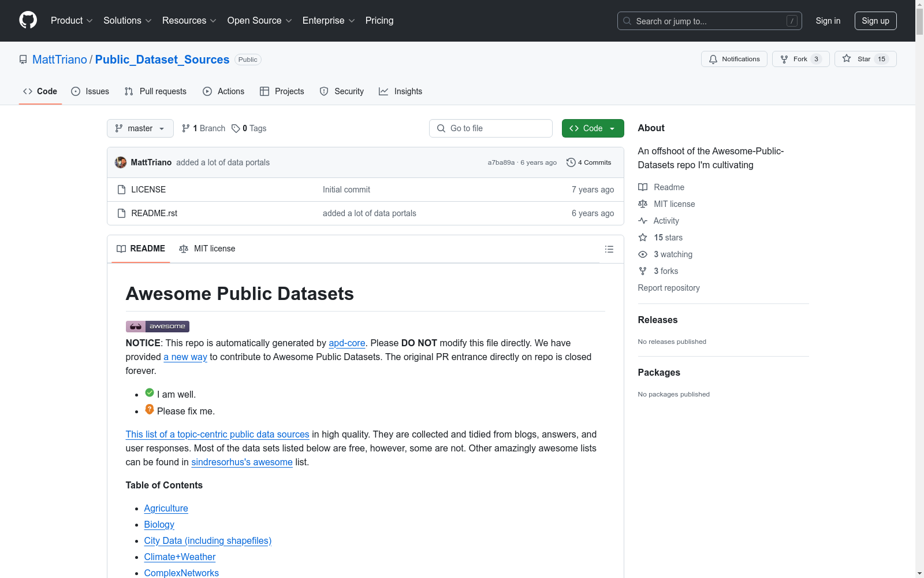This screenshot has height=578, width=924.
Task: Enable notifications for this repository
Action: pyautogui.click(x=734, y=58)
